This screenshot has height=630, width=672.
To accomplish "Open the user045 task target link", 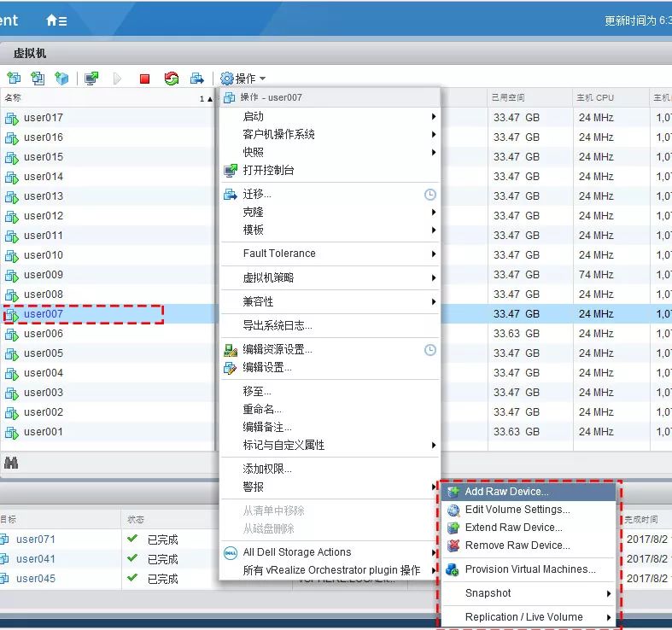I will [x=36, y=579].
